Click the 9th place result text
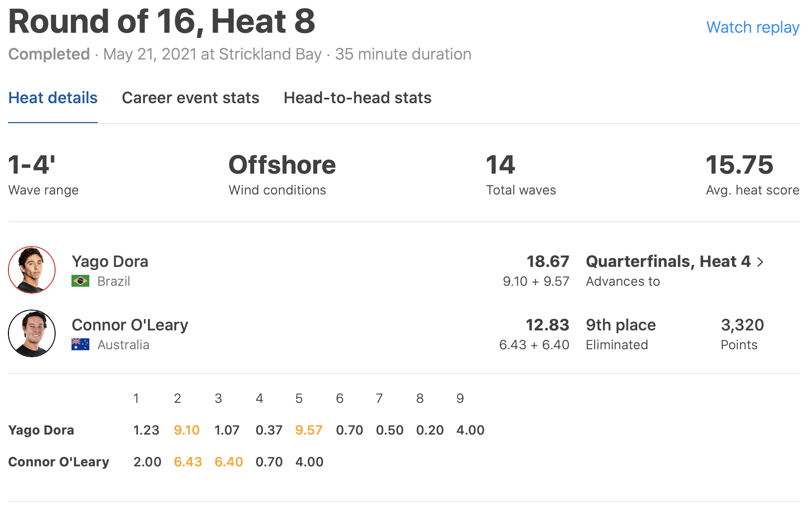Viewport: 812px width, 508px height. pyautogui.click(x=621, y=325)
